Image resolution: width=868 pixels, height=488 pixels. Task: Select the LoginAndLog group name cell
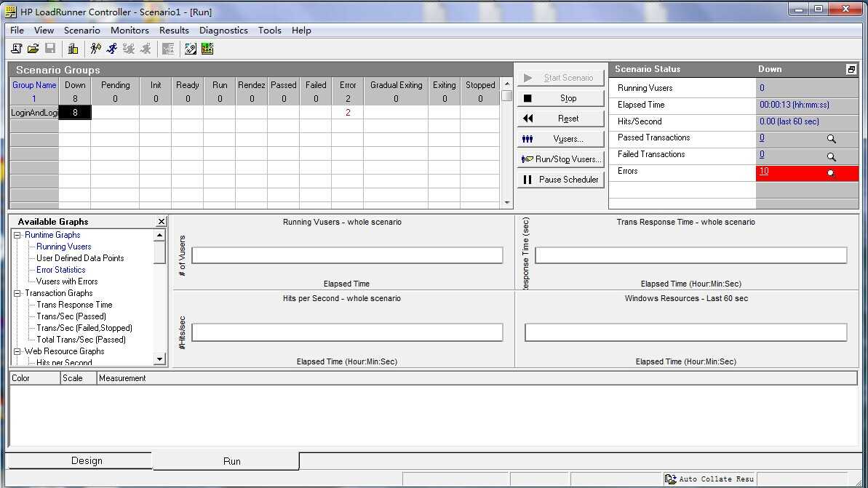[34, 113]
